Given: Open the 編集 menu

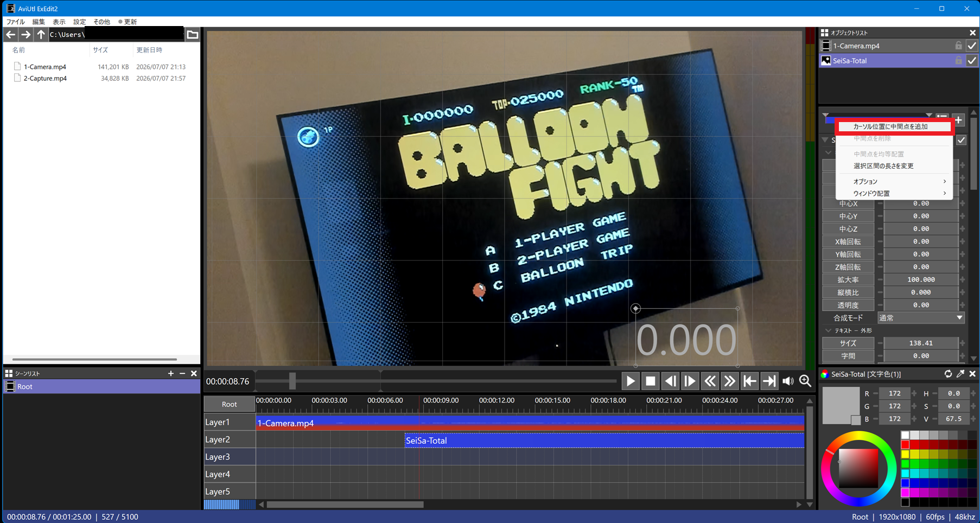Looking at the screenshot, I should point(39,22).
